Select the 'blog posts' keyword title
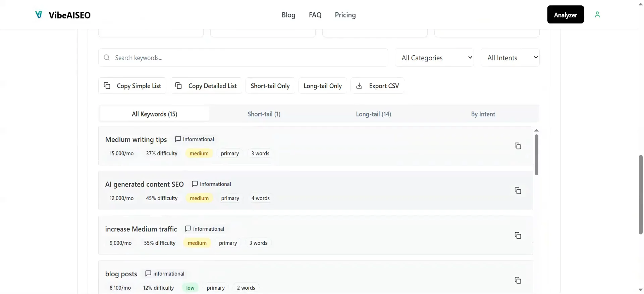 tap(121, 274)
